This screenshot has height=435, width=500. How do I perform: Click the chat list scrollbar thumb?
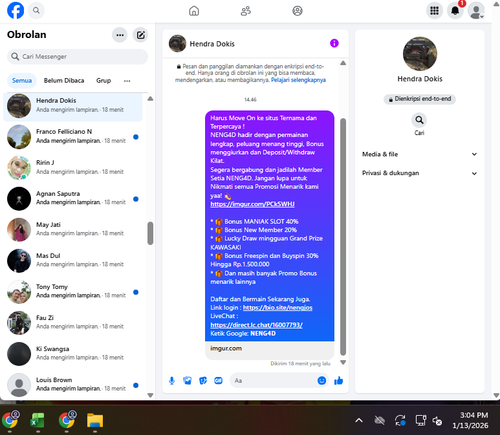pos(150,233)
